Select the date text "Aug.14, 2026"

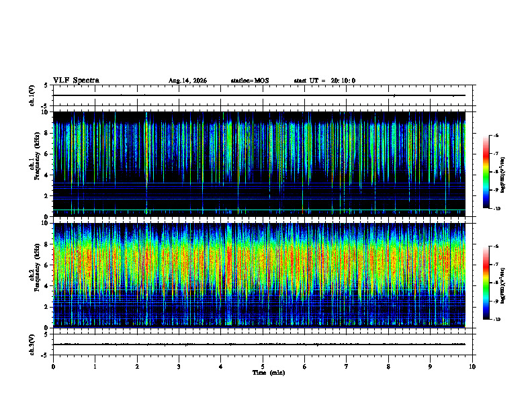click(187, 81)
